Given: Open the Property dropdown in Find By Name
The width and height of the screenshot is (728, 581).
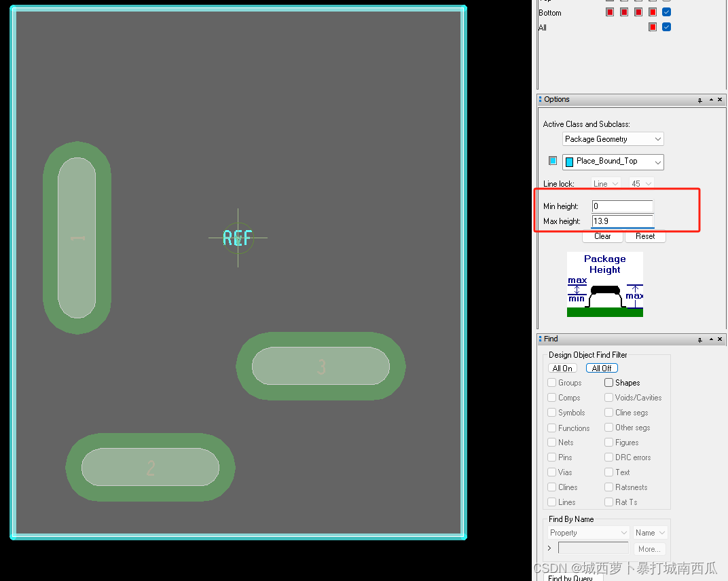Looking at the screenshot, I should [x=588, y=533].
